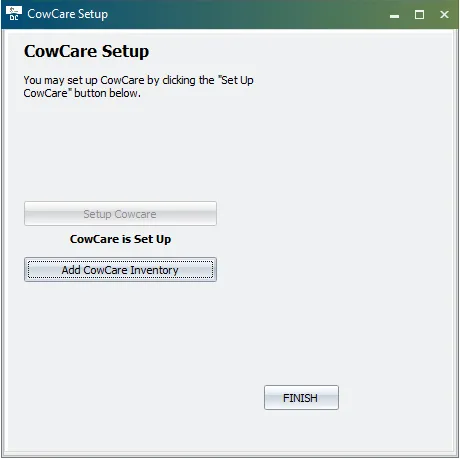Click the "You may set up CowCare" instruction text
The height and width of the screenshot is (459, 460).
point(138,87)
